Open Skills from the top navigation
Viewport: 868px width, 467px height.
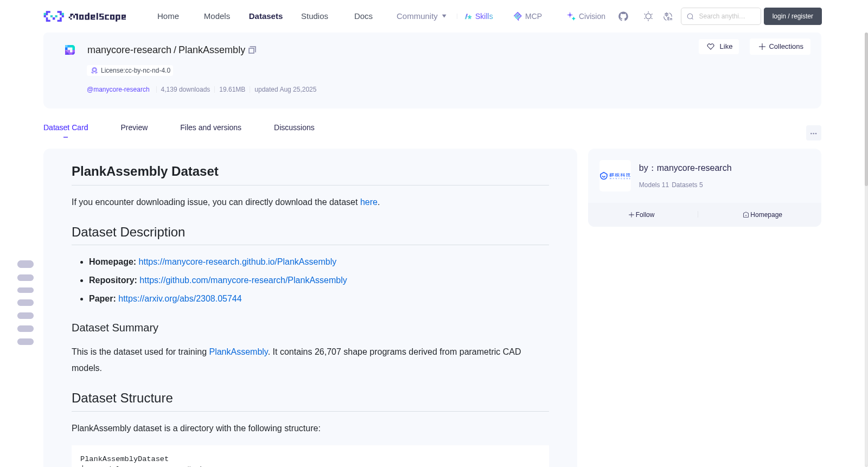pos(479,16)
